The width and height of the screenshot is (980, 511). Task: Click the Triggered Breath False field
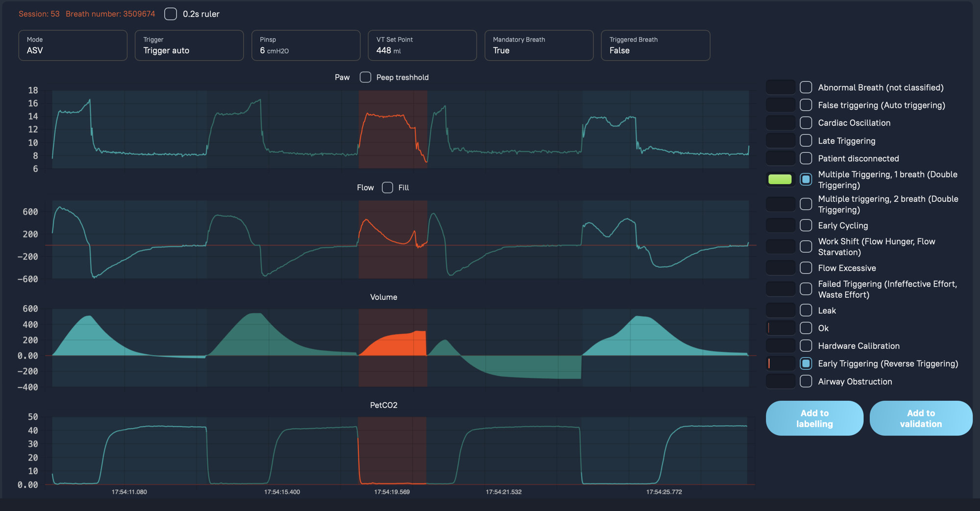click(656, 46)
